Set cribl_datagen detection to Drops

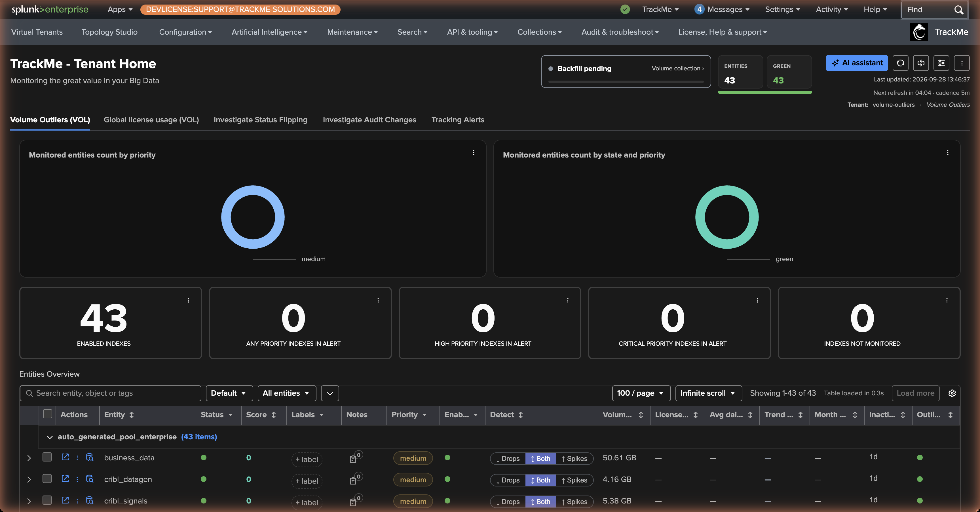point(508,481)
